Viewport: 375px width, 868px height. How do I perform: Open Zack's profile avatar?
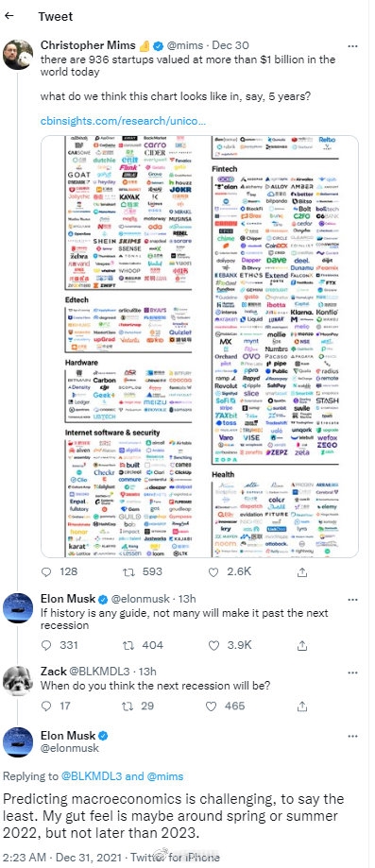pyautogui.click(x=18, y=680)
